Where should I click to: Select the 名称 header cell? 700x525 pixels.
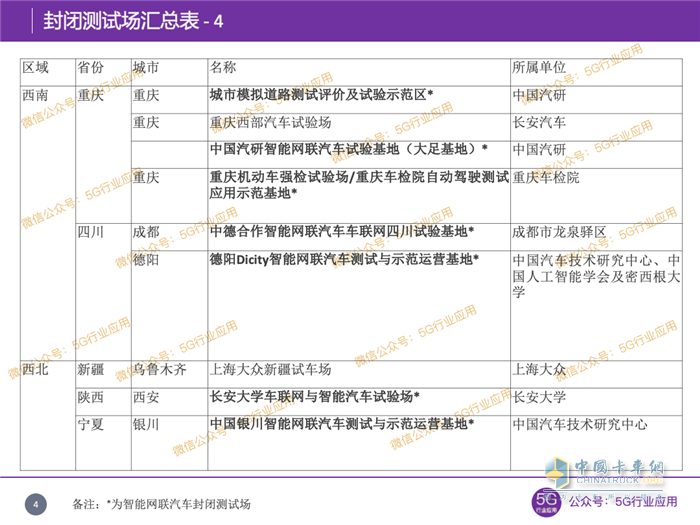coord(359,72)
